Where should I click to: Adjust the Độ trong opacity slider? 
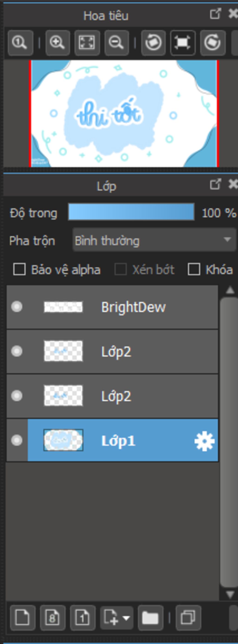(x=131, y=212)
